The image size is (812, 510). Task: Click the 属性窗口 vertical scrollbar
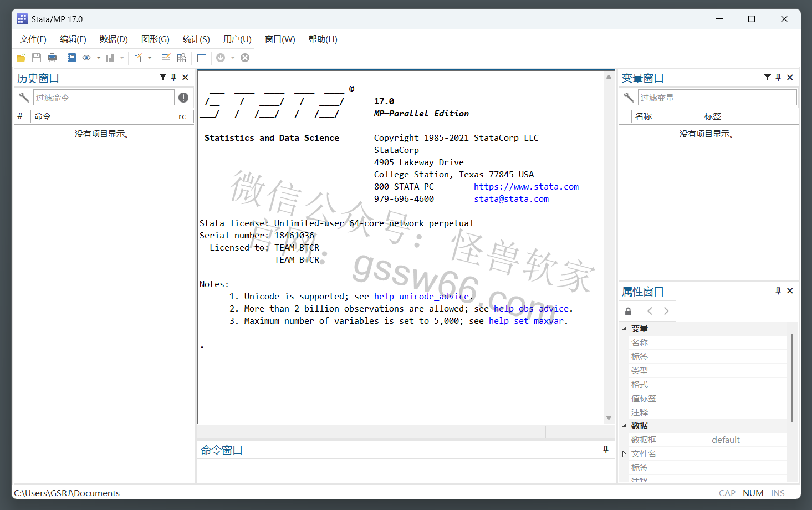pos(793,378)
